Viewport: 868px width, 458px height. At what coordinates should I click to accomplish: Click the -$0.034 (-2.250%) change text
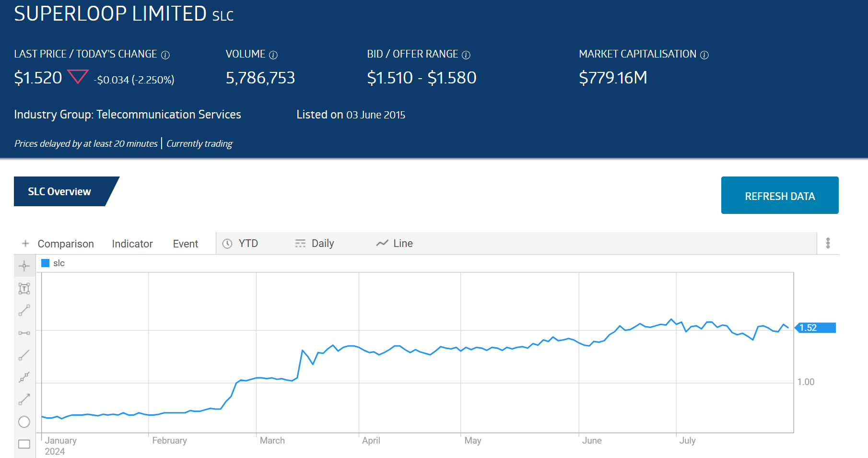coord(134,80)
